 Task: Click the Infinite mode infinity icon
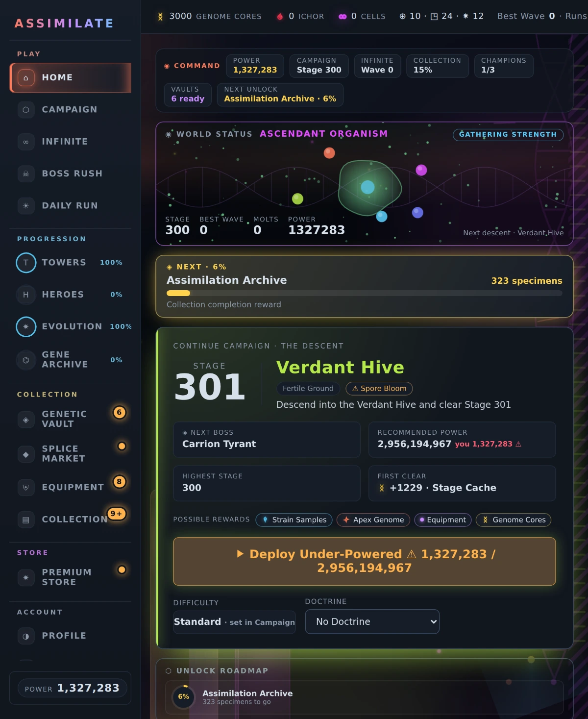[x=26, y=142]
